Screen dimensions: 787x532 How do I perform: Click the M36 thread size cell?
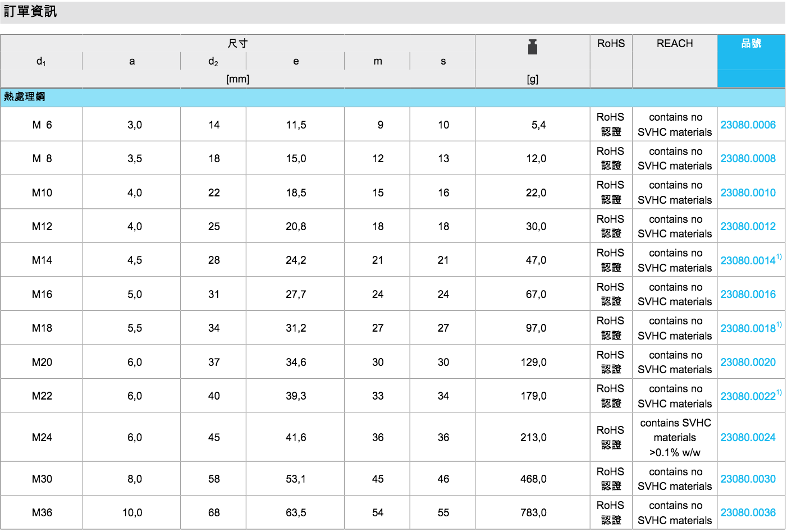pyautogui.click(x=42, y=512)
